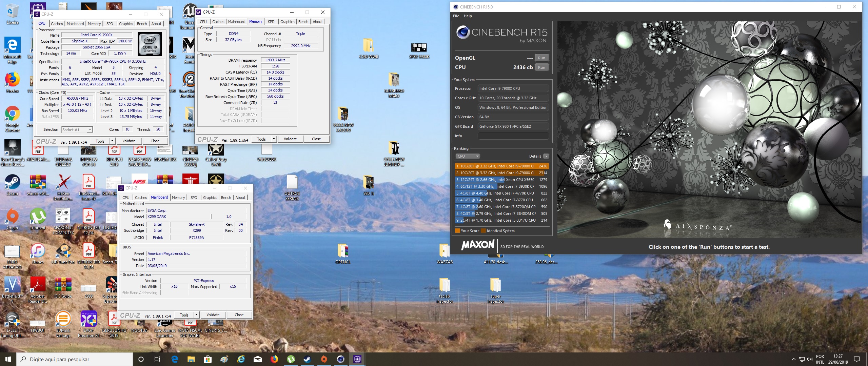
Task: Open Task View on taskbar
Action: 157,359
